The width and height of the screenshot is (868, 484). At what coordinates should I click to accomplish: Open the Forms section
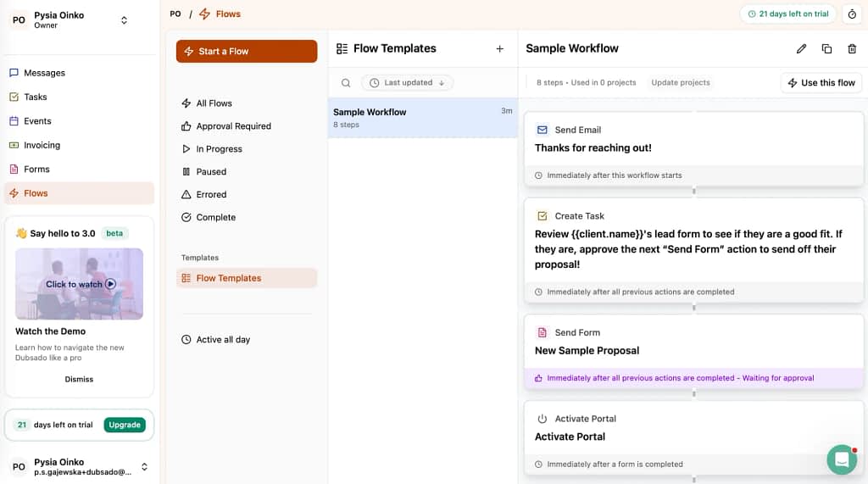(79, 169)
